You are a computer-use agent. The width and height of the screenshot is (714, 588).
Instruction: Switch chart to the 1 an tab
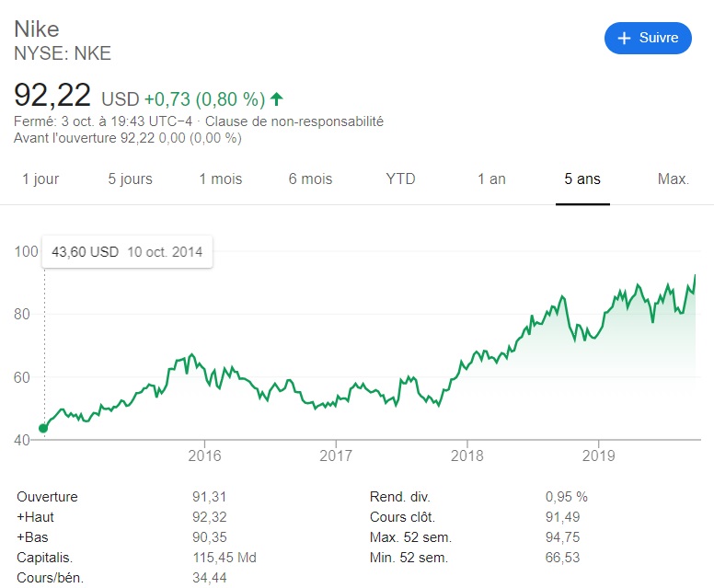(x=491, y=179)
